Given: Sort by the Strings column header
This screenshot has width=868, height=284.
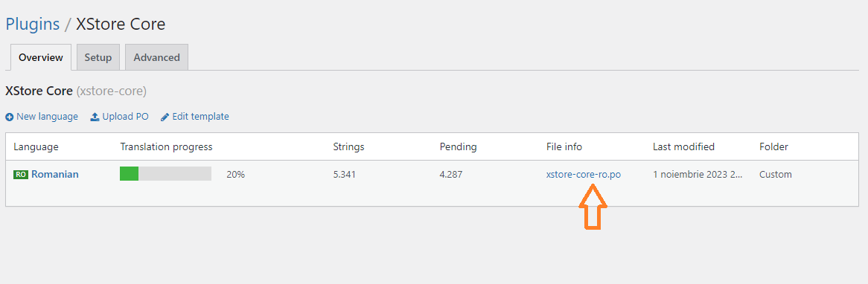Looking at the screenshot, I should point(348,147).
